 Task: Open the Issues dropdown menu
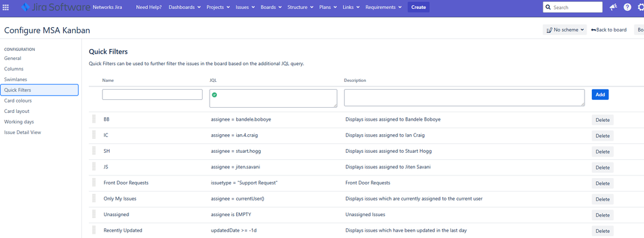(245, 7)
